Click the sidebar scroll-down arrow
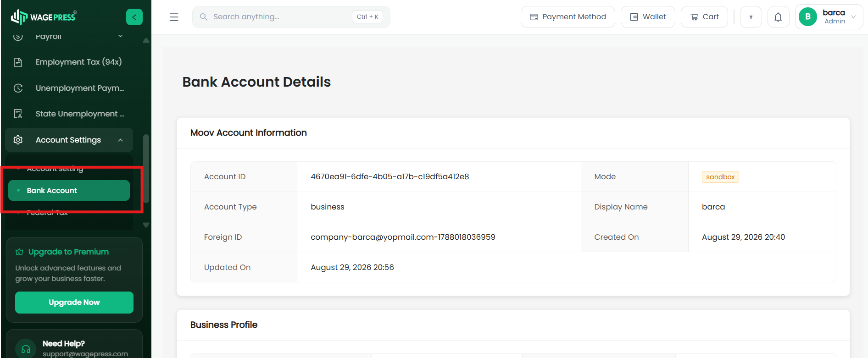Viewport: 868px width, 358px height. point(146,225)
